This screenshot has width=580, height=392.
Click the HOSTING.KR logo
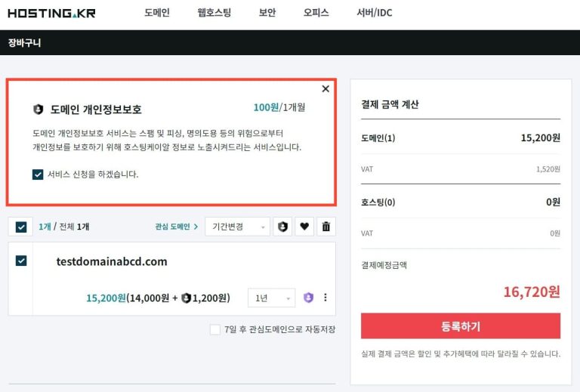click(x=51, y=13)
